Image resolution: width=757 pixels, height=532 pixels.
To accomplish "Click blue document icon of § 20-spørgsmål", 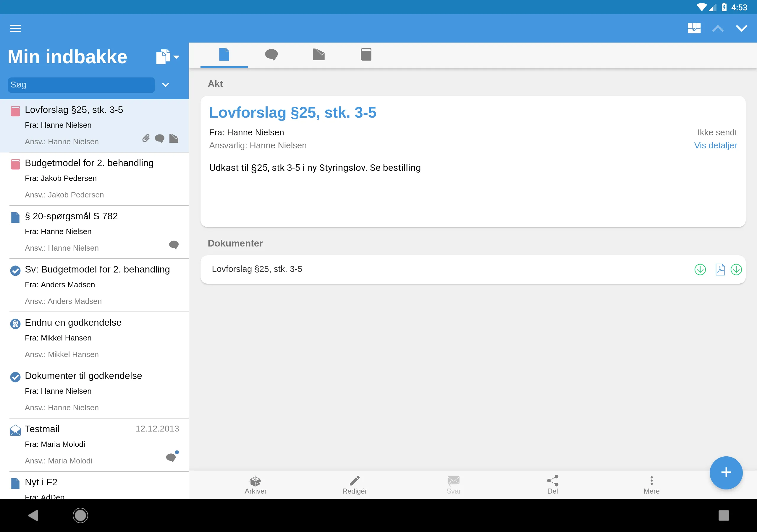I will click(x=15, y=217).
